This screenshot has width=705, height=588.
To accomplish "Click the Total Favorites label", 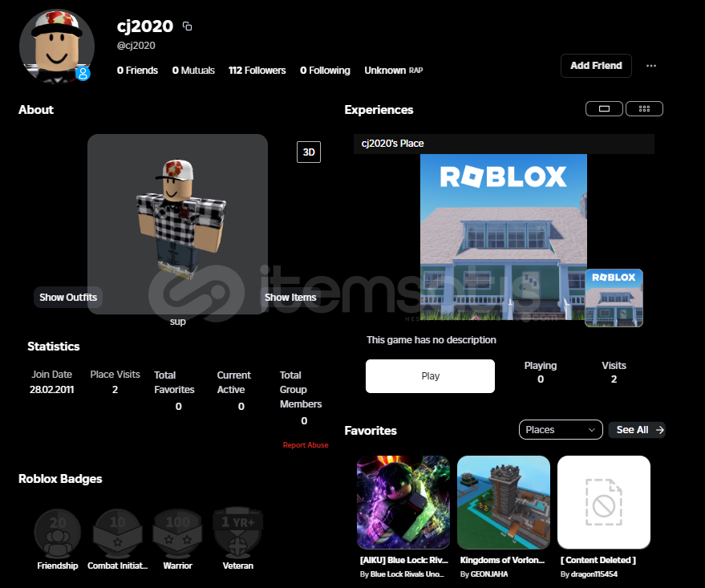I will click(175, 382).
